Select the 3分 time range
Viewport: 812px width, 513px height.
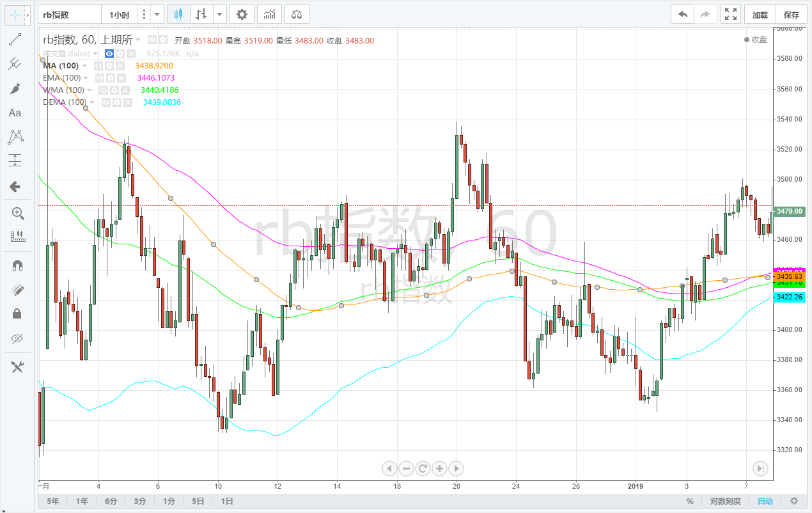pos(140,501)
